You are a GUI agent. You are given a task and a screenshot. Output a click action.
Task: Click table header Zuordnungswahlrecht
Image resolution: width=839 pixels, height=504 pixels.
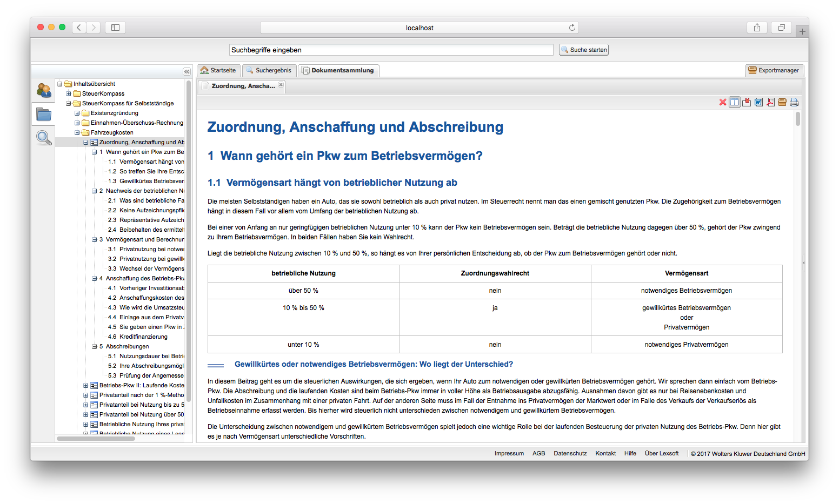(x=495, y=273)
